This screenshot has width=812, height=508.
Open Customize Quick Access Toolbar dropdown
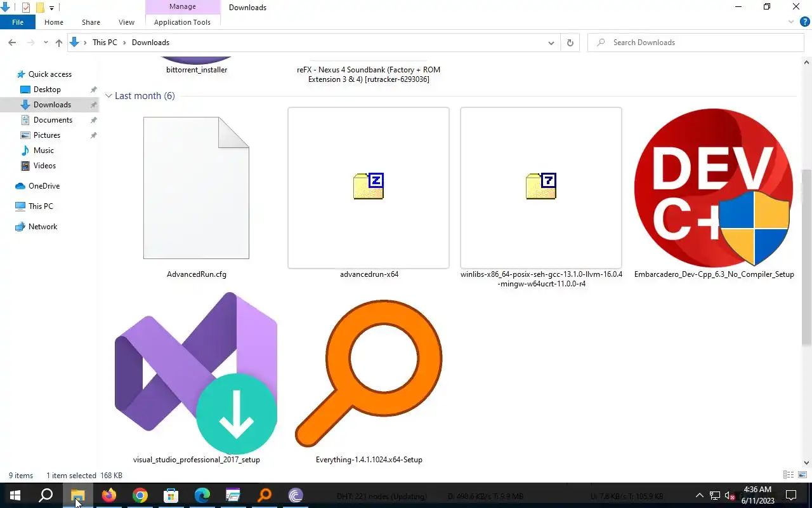click(x=51, y=8)
